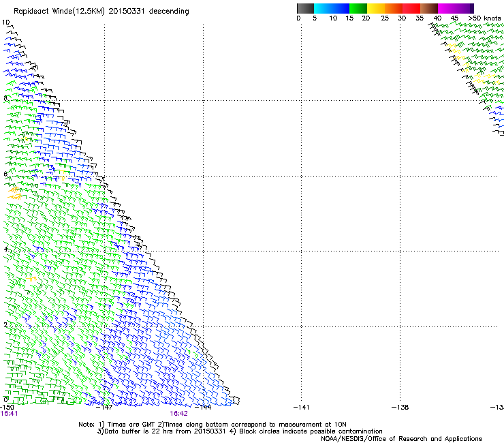Click the 'NOAA/NESDIS/Office of Research and Applications' credit
504x443 pixels.
click(401, 439)
